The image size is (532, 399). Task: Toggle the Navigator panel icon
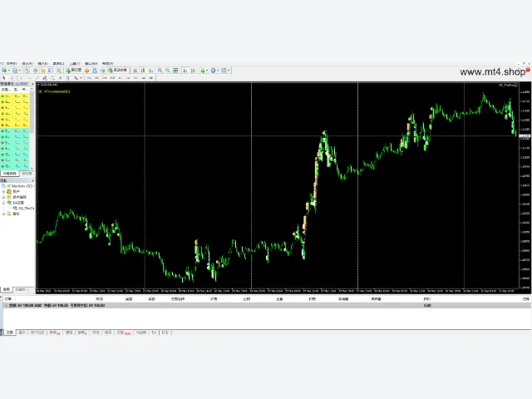43,70
